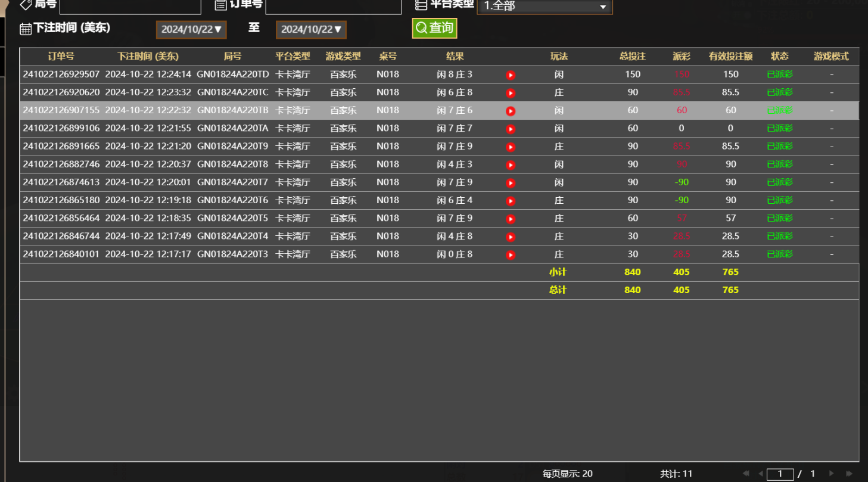
Task: Click replay icon in highlighted row GN01824A220TB
Action: 511,111
